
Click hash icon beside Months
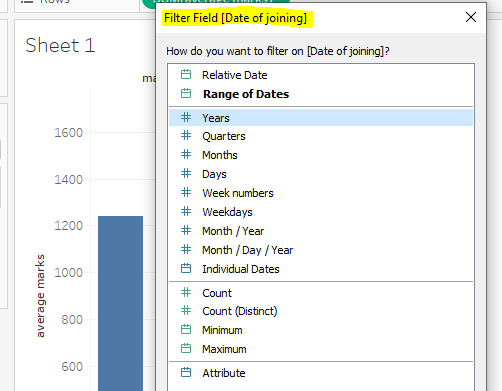click(x=186, y=154)
